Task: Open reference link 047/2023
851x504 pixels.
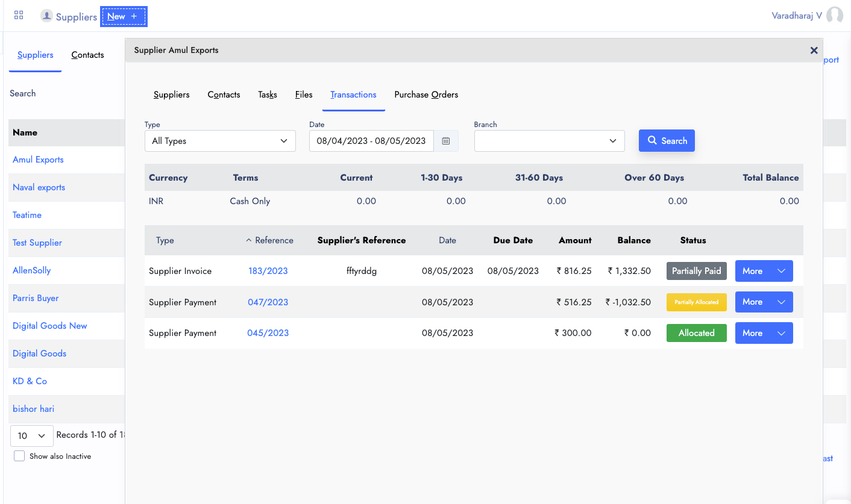Action: pos(268,302)
